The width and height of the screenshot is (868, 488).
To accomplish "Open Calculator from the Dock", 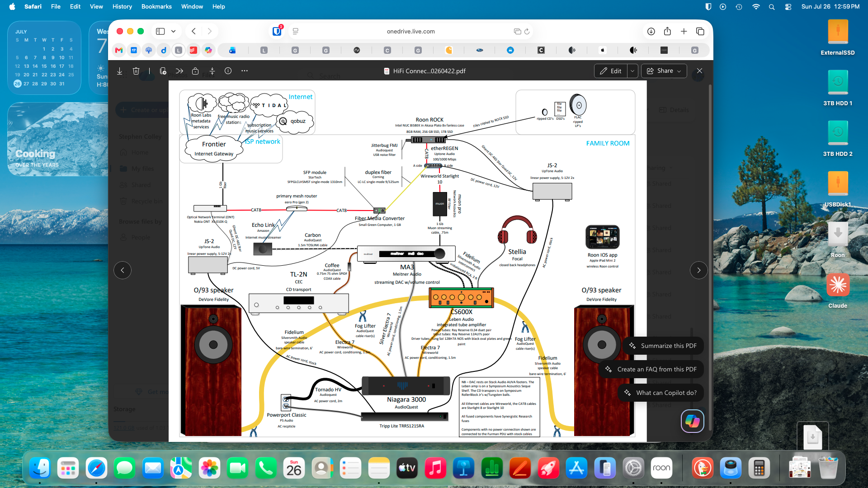I will (759, 469).
